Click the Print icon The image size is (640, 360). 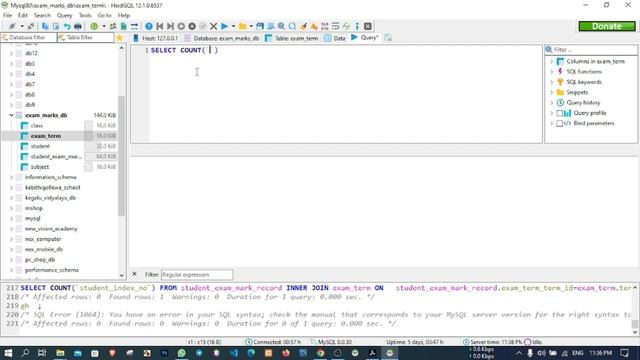click(78, 26)
